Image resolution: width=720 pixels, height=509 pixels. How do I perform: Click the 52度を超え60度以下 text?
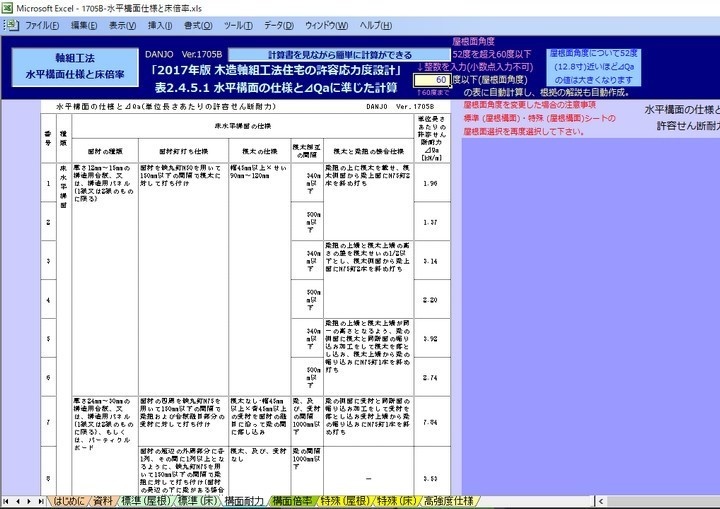[x=492, y=54]
